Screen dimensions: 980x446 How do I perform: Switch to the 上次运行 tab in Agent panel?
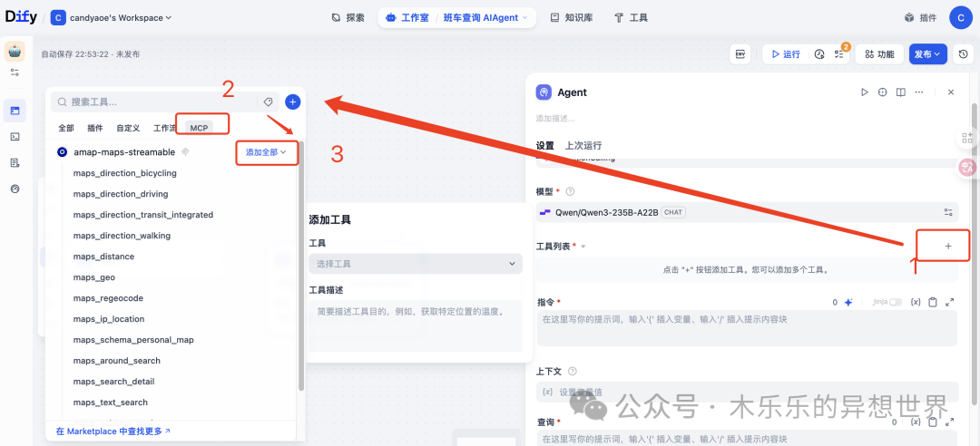click(583, 146)
